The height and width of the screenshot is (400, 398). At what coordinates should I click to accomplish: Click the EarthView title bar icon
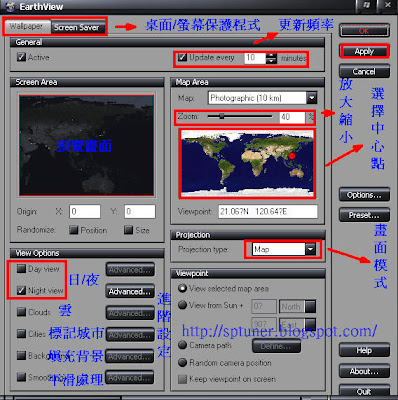point(10,6)
